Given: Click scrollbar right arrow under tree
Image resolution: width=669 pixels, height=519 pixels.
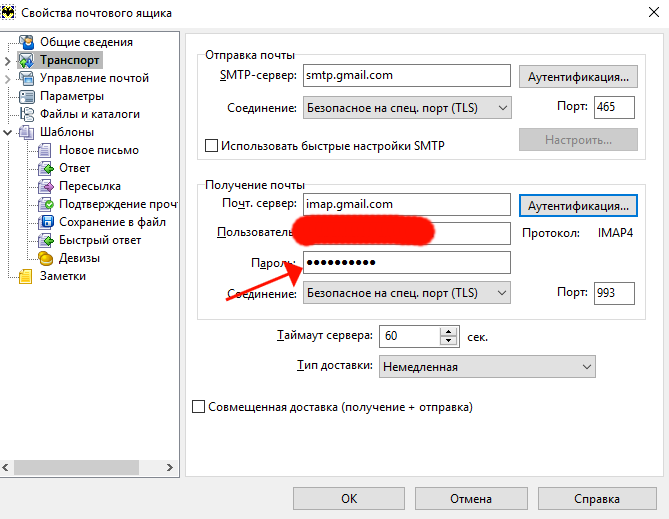Looking at the screenshot, I should pyautogui.click(x=169, y=467).
